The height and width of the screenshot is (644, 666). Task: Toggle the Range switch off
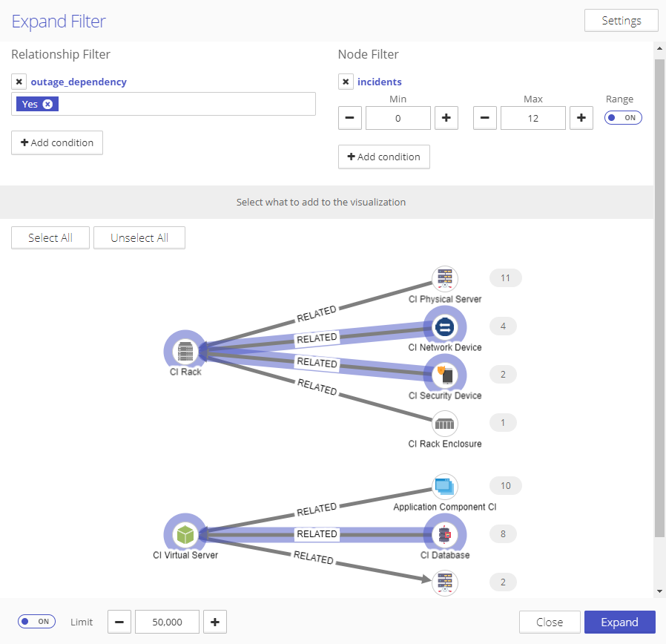[623, 118]
